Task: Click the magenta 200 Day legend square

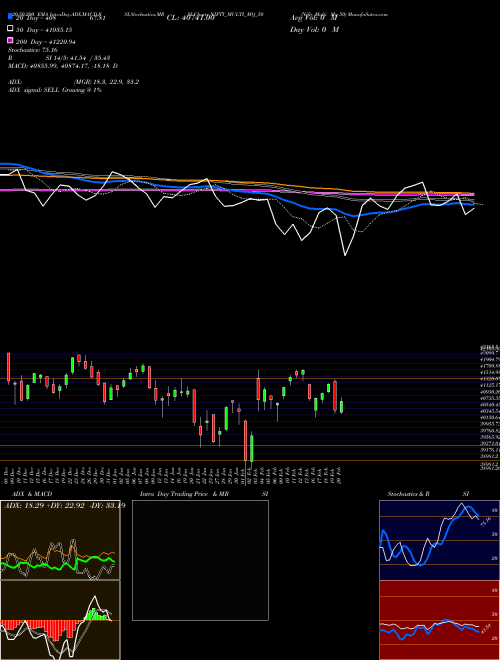Action: click(x=10, y=40)
